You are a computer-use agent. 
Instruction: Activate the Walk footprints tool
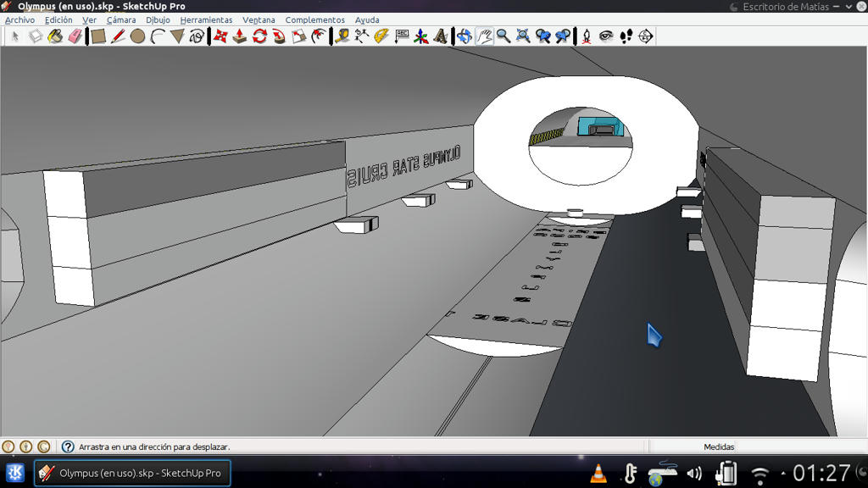[626, 36]
